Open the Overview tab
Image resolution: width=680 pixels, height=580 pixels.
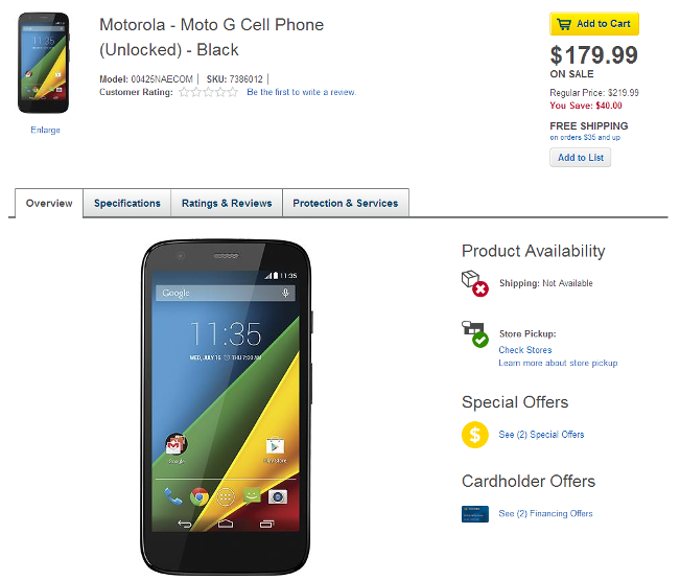[x=49, y=203]
